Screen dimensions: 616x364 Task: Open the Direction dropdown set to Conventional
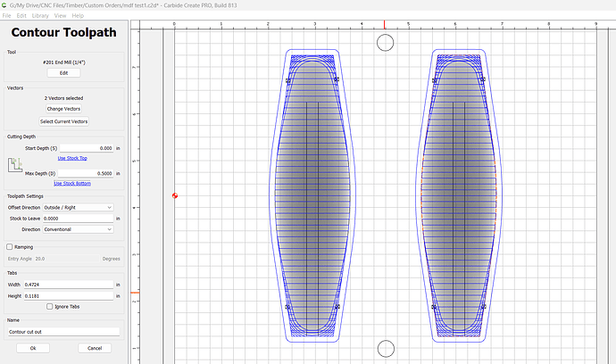[x=79, y=229]
